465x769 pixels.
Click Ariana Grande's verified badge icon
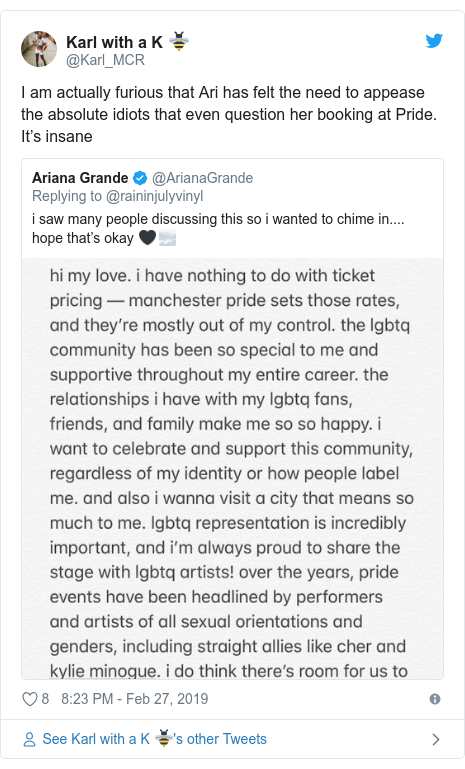[x=140, y=178]
